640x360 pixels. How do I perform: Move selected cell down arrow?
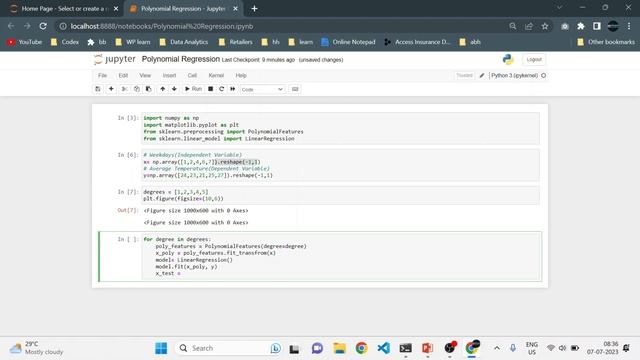pos(174,89)
